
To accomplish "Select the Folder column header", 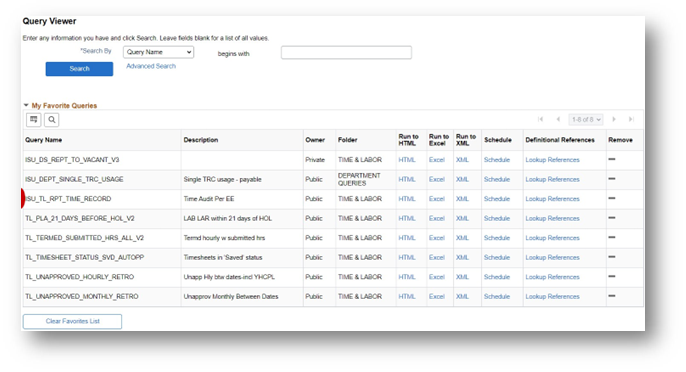I will (347, 140).
